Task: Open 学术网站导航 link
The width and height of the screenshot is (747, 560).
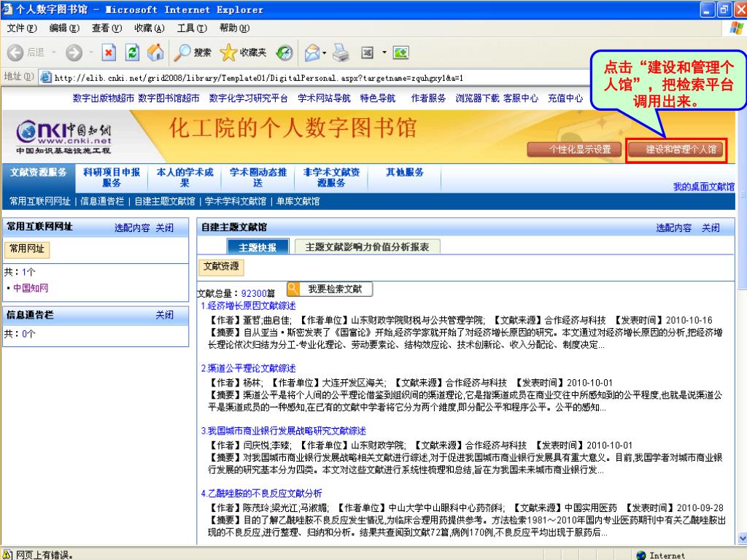Action: (x=324, y=98)
